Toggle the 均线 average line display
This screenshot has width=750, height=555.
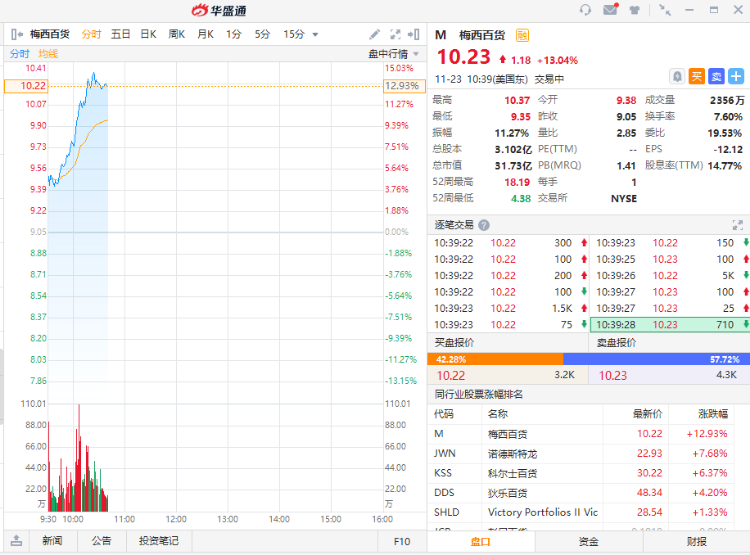point(48,53)
